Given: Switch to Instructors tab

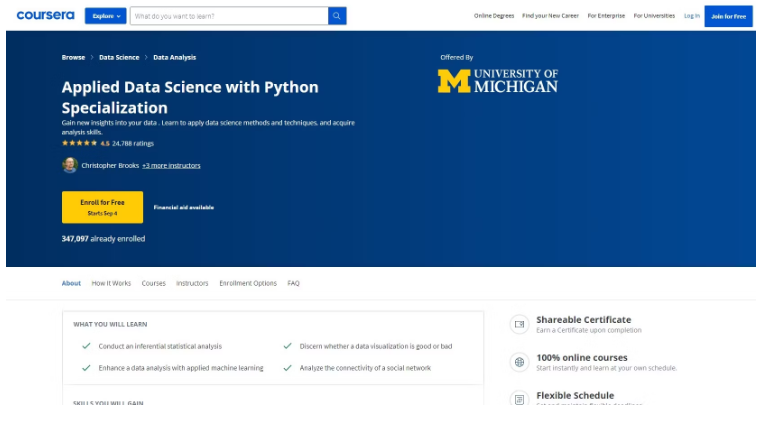Looking at the screenshot, I should 192,283.
